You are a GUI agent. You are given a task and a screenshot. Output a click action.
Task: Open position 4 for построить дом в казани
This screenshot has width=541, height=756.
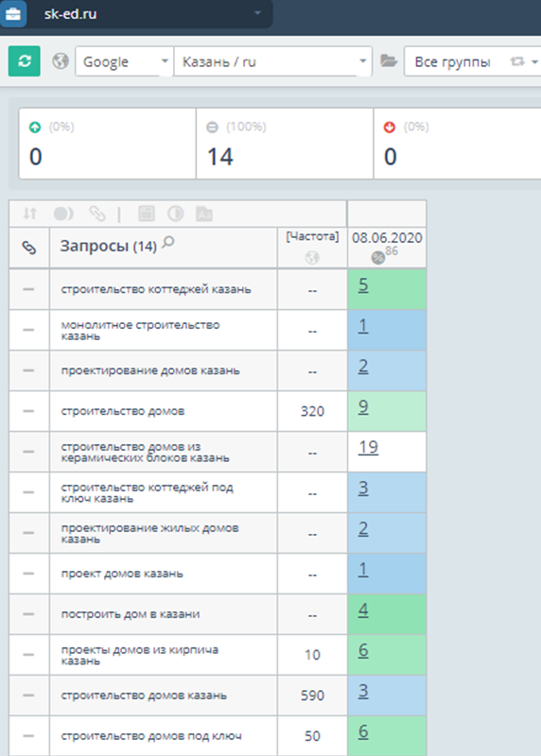363,610
